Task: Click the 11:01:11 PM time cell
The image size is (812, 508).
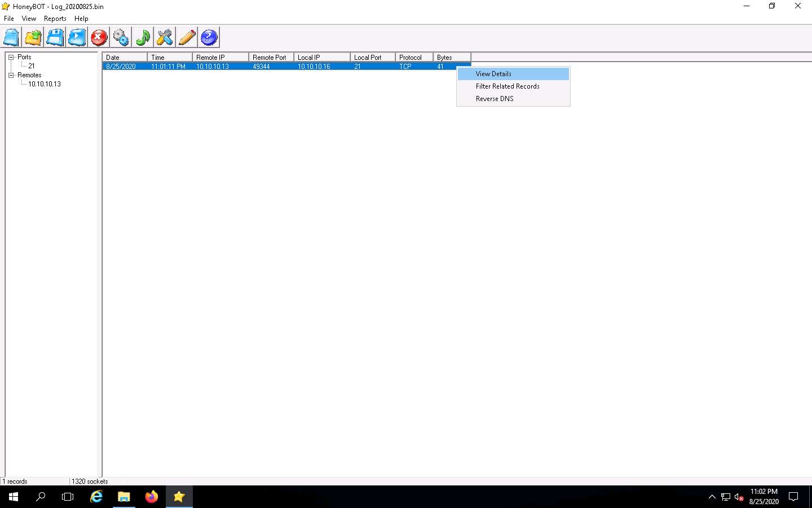Action: (168, 67)
